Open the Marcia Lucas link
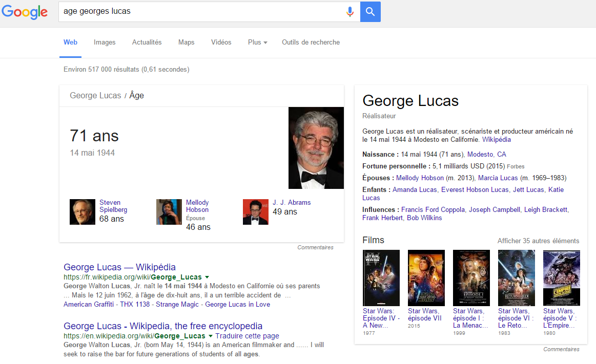 pyautogui.click(x=498, y=178)
